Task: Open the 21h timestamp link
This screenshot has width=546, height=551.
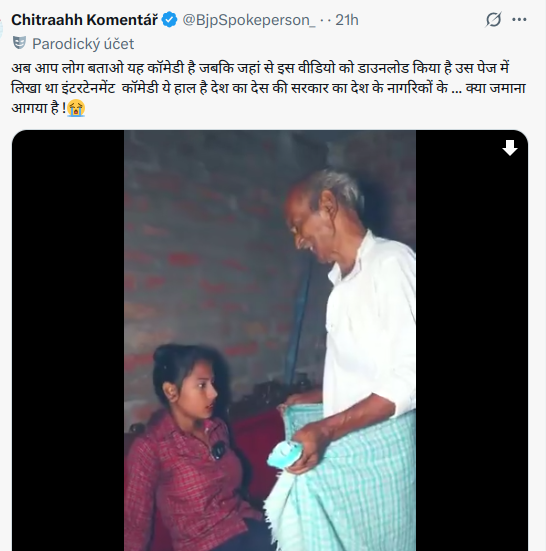Action: coord(347,20)
